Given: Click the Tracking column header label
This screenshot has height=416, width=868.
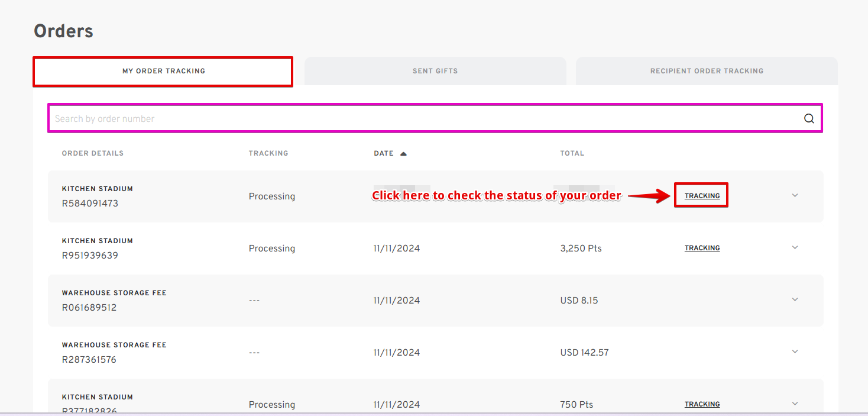Looking at the screenshot, I should 268,153.
